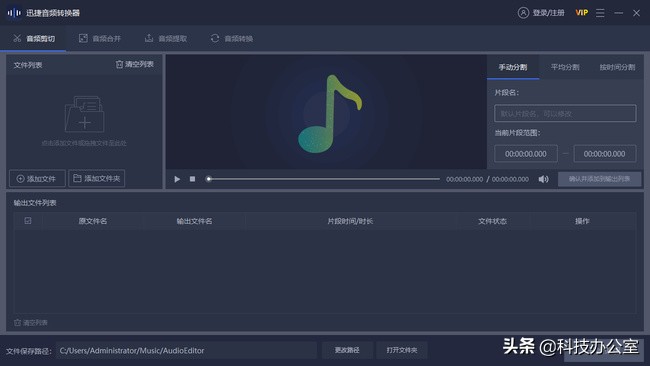
Task: Click the 片段名 input field
Action: pyautogui.click(x=565, y=114)
